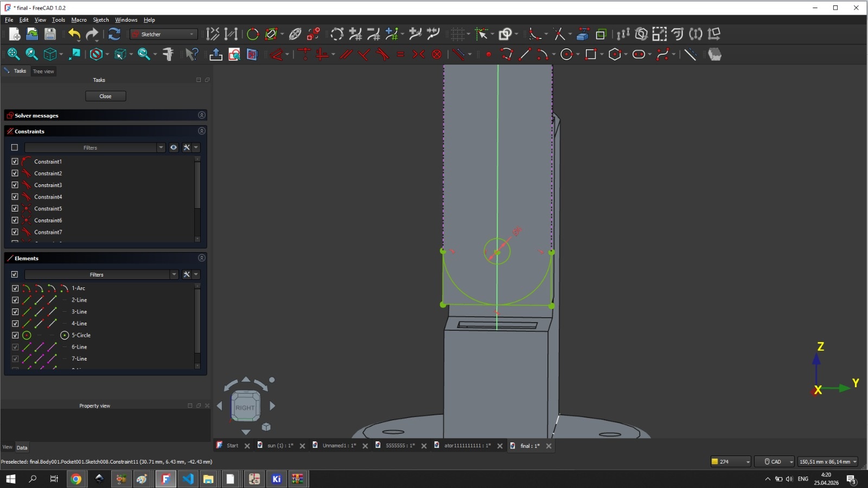This screenshot has width=868, height=488.
Task: Select the symmetric constraint tool
Action: (418, 54)
